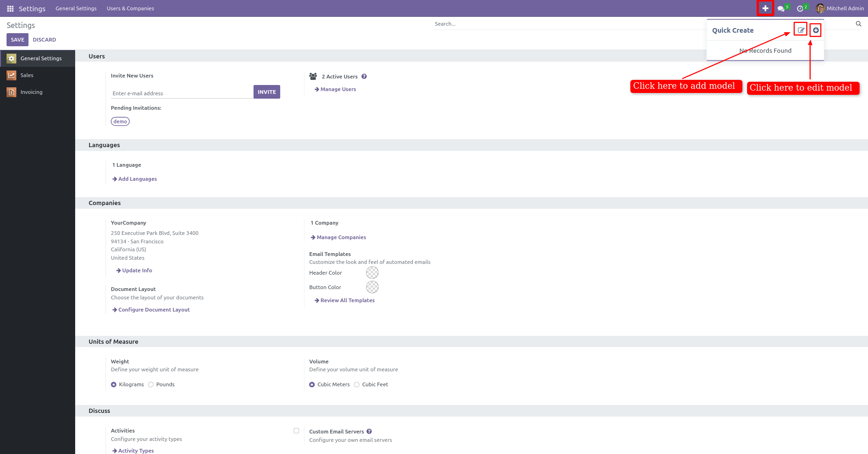
Task: Click the Quick Create plus icon in navbar
Action: coord(765,8)
